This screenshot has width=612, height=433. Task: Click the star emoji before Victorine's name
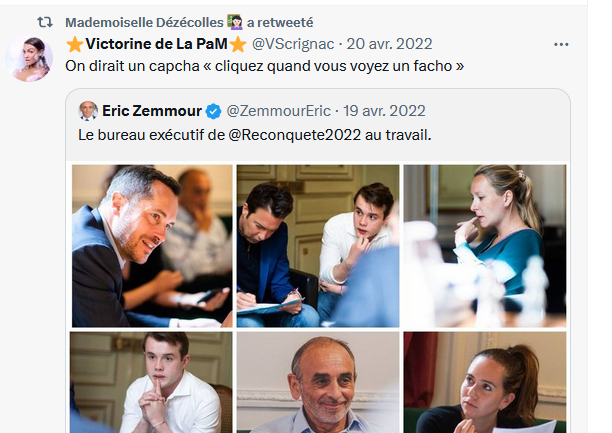(75, 45)
